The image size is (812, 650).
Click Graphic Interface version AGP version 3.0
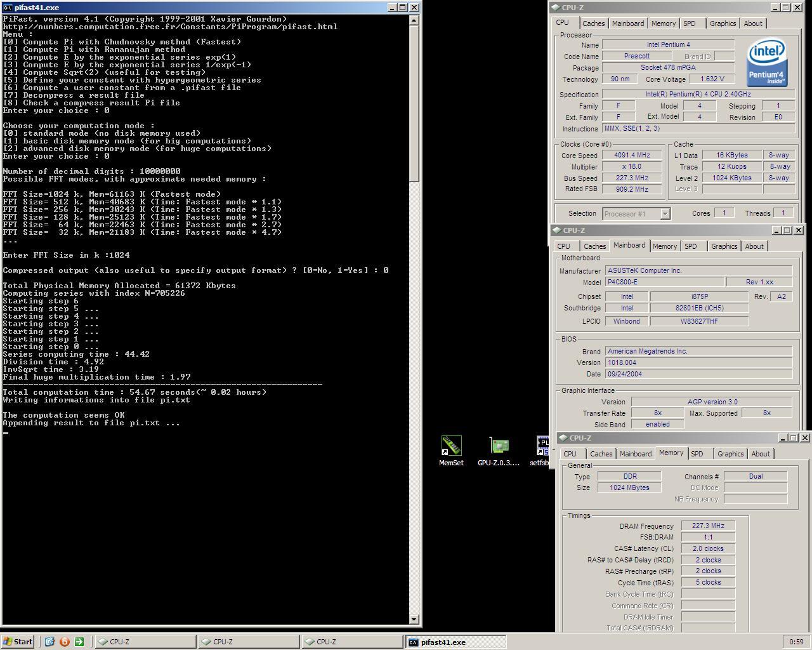point(712,402)
